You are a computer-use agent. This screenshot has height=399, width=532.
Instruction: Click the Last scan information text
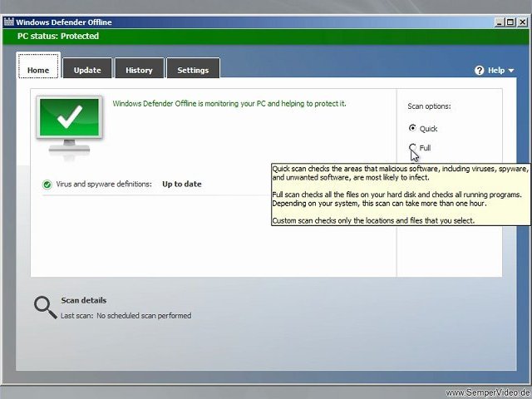click(126, 316)
